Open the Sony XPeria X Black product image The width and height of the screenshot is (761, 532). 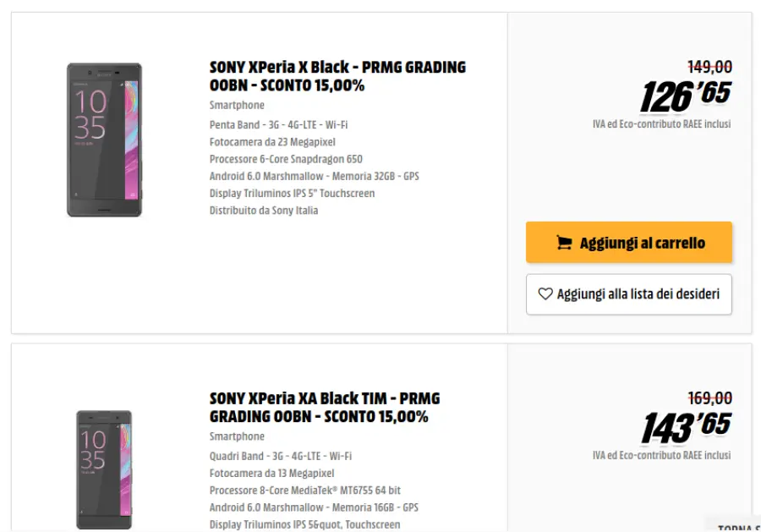click(104, 140)
